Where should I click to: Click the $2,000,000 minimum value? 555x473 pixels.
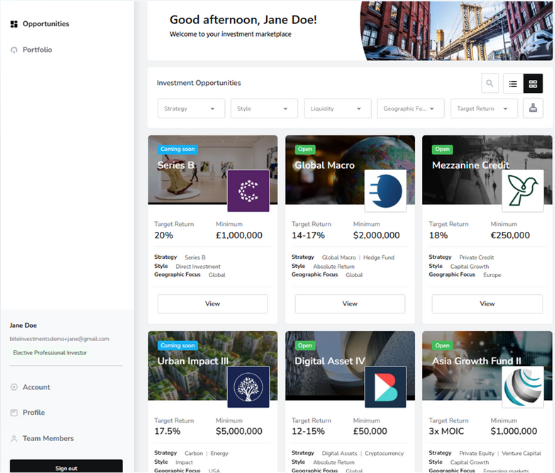coord(376,235)
